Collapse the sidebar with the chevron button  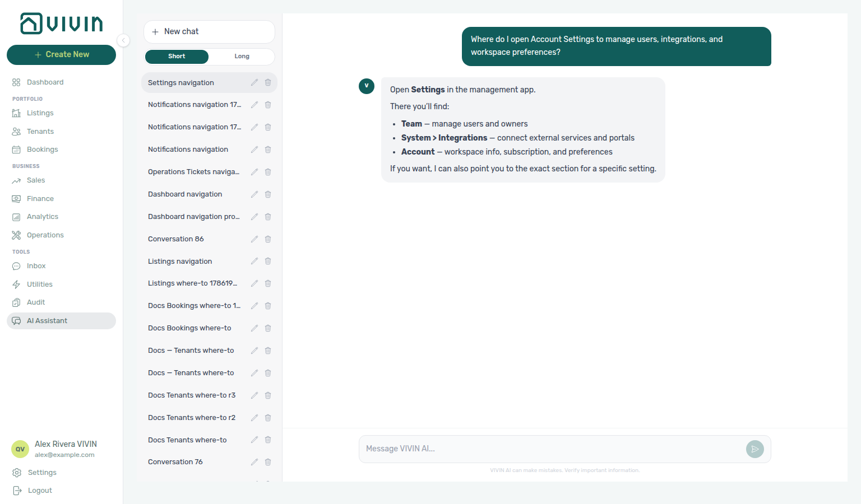(x=123, y=40)
